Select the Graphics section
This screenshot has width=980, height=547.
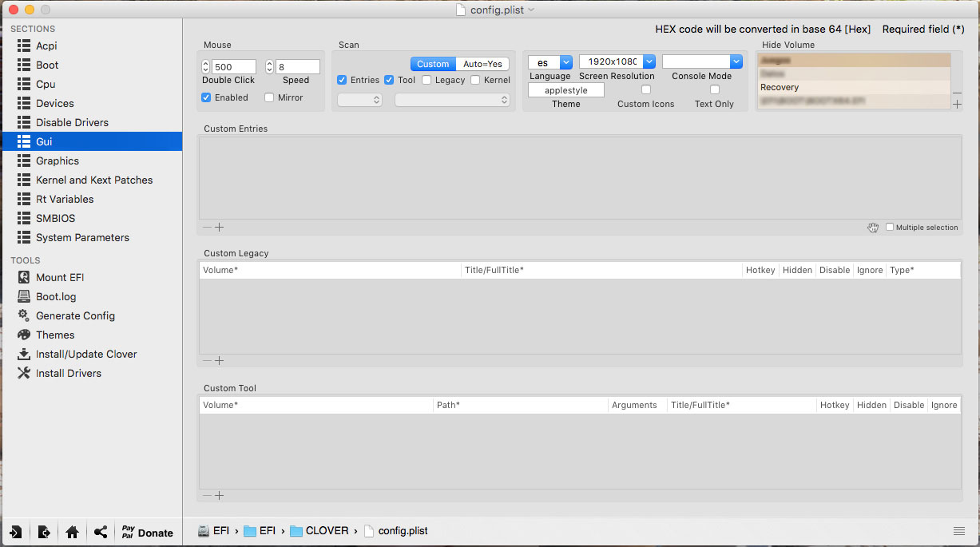[58, 161]
